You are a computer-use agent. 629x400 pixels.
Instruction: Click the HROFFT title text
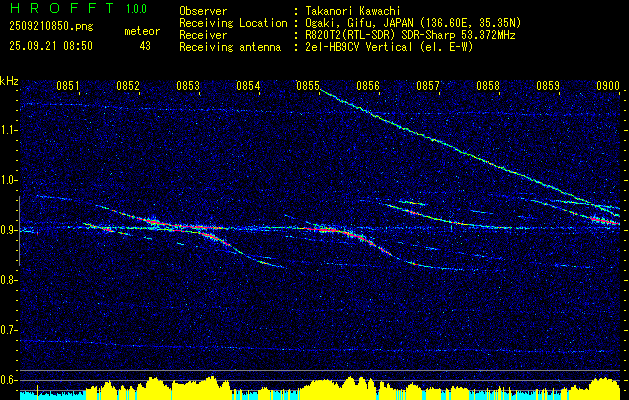coord(61,8)
